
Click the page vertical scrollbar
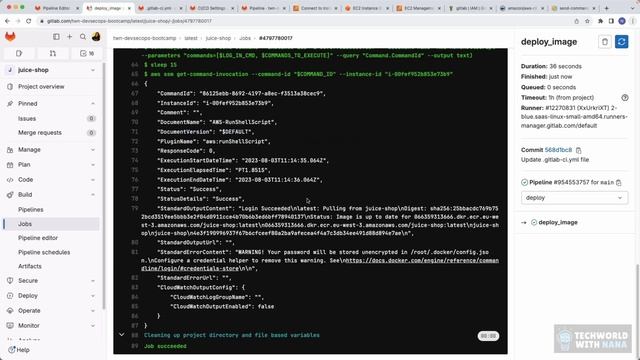[x=638, y=306]
